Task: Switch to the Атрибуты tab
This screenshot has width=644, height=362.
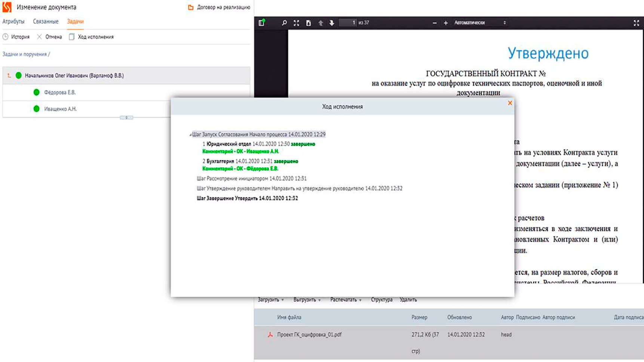Action: coord(13,21)
